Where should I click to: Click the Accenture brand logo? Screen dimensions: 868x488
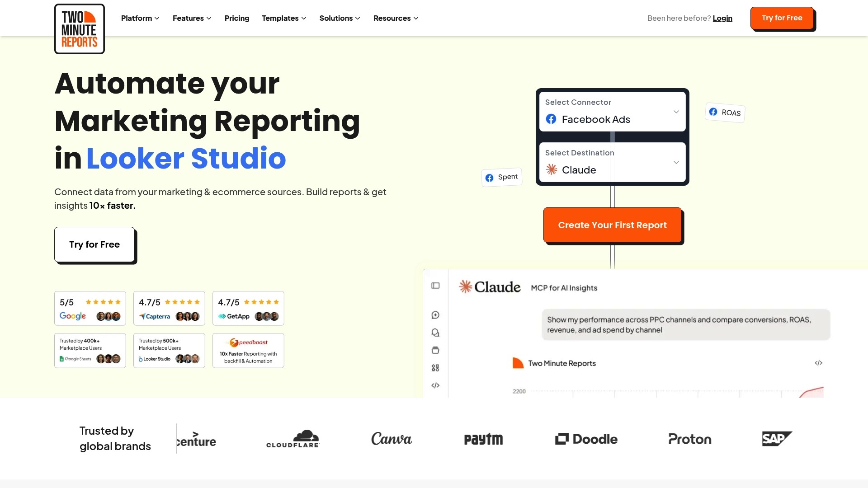196,439
